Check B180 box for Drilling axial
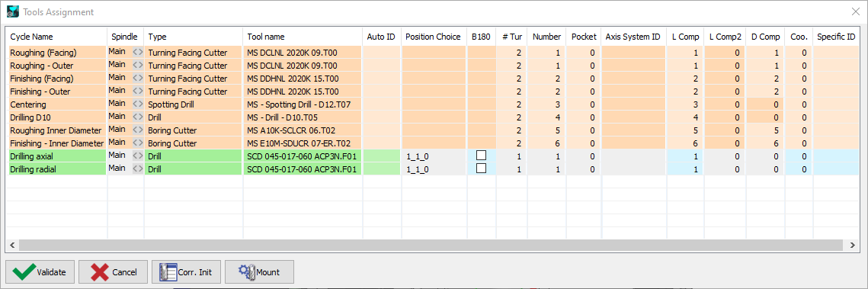Viewport: 868px width, 289px height. click(x=481, y=156)
